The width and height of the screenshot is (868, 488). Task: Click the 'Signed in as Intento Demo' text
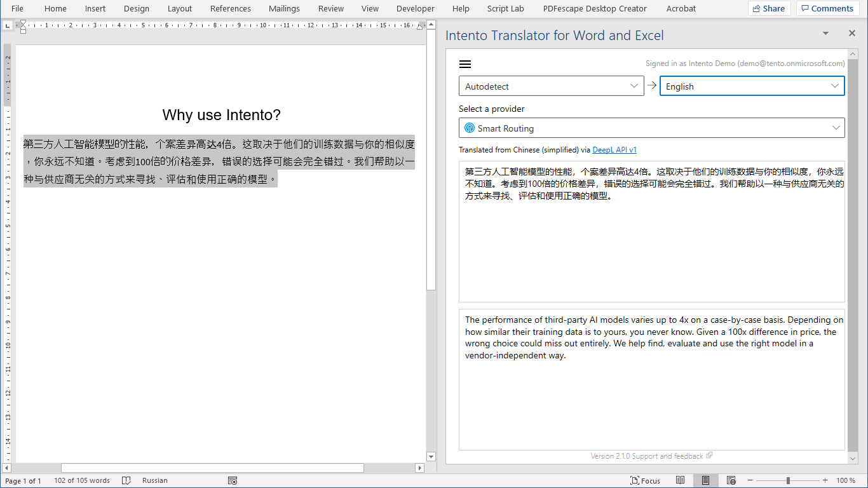(745, 64)
